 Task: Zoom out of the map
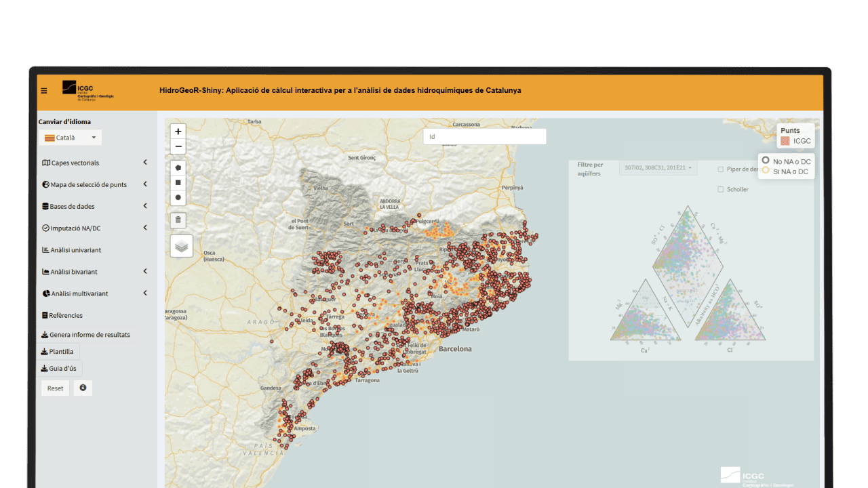click(178, 146)
